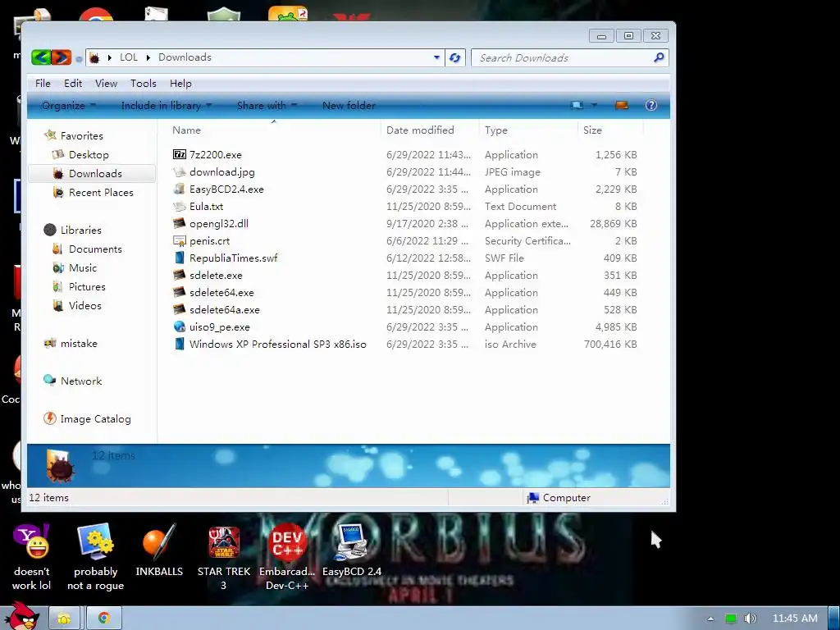Click the search magnifier icon
840x630 pixels.
click(659, 57)
